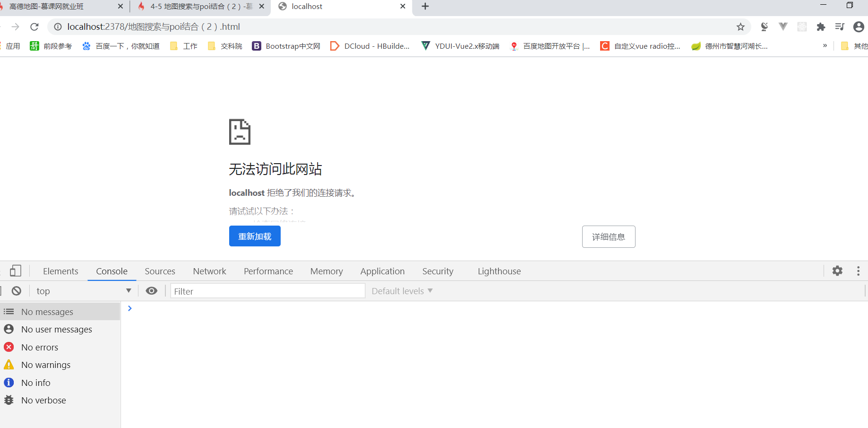
Task: Click the 重新加载 reload button
Action: click(255, 236)
